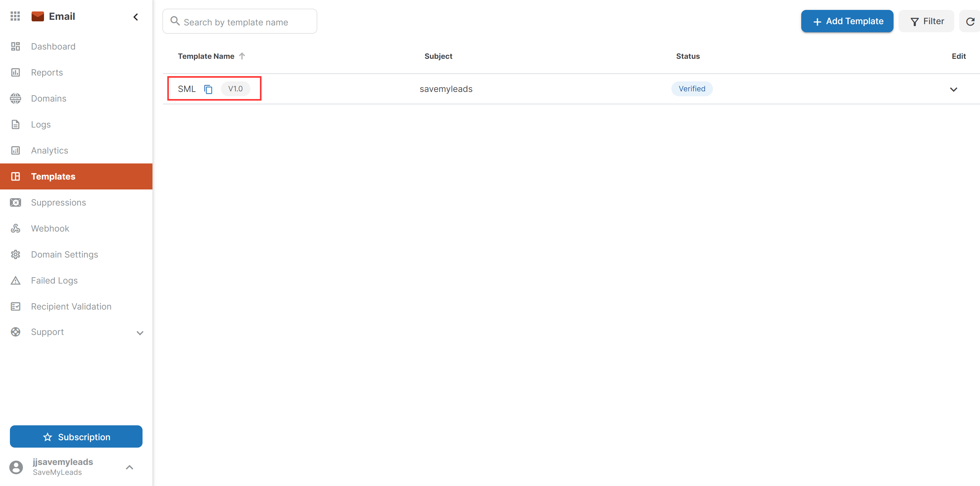The width and height of the screenshot is (980, 486).
Task: Open Failed Logs
Action: 76,280
